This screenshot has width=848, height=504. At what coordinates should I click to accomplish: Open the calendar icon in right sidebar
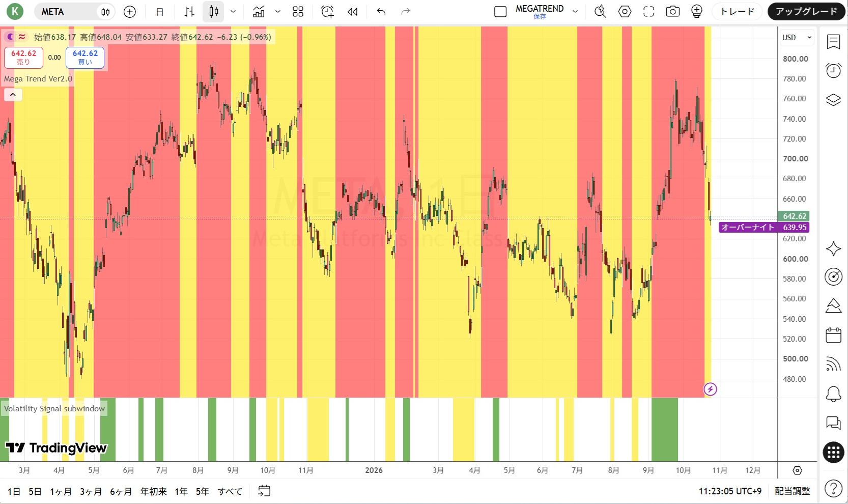(x=833, y=335)
